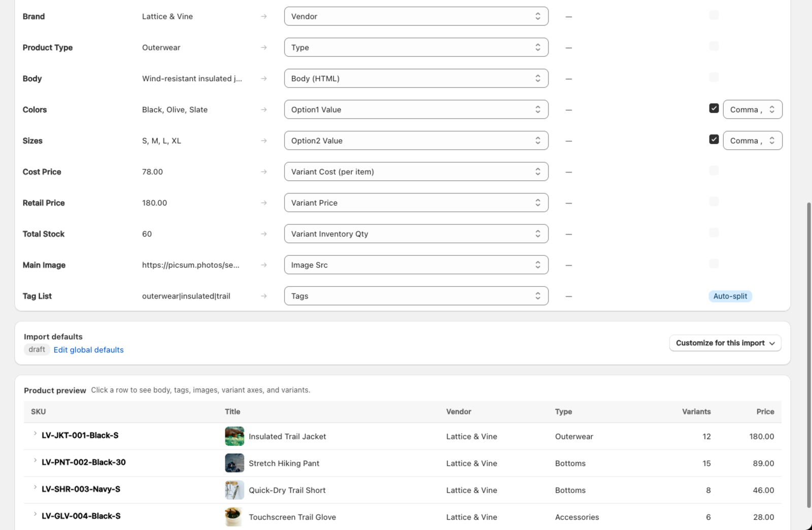Image resolution: width=812 pixels, height=530 pixels.
Task: Click the Edit global defaults link
Action: pos(88,350)
